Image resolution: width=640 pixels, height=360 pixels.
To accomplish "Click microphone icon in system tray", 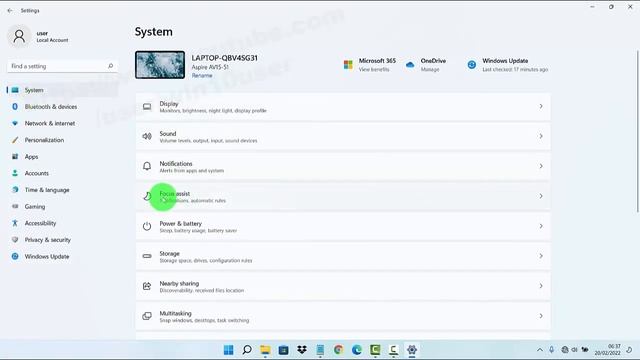I will [x=551, y=350].
